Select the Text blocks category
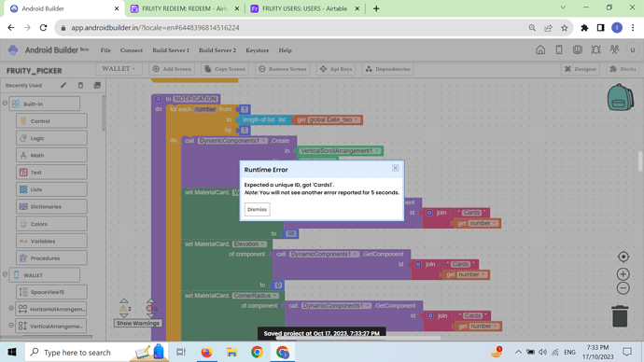This screenshot has height=362, width=644. click(51, 173)
